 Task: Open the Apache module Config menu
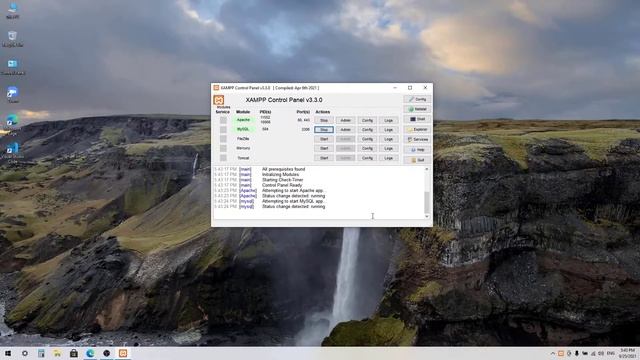pyautogui.click(x=367, y=120)
